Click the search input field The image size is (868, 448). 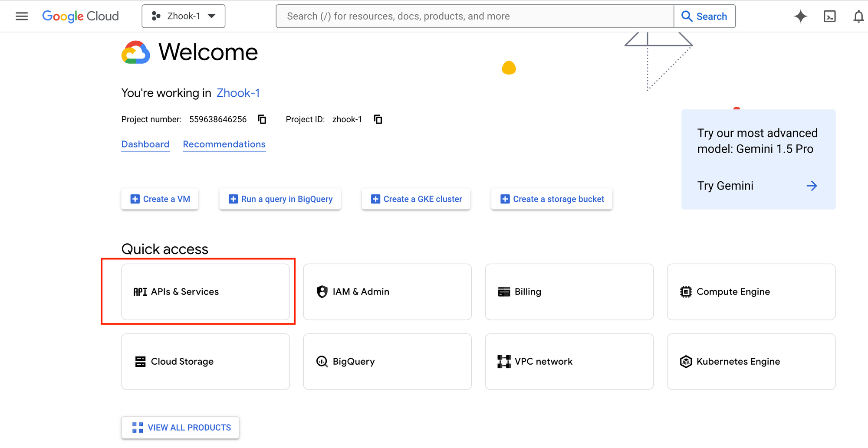(x=475, y=16)
